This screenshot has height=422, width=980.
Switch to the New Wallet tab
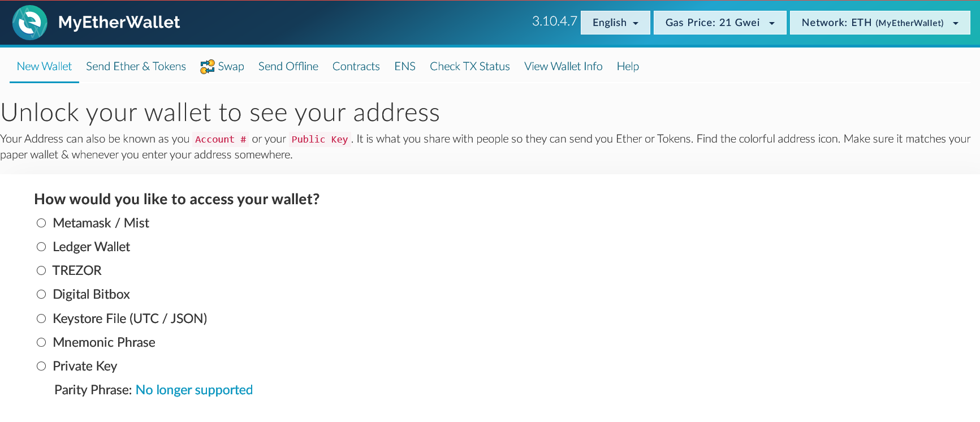pos(44,66)
